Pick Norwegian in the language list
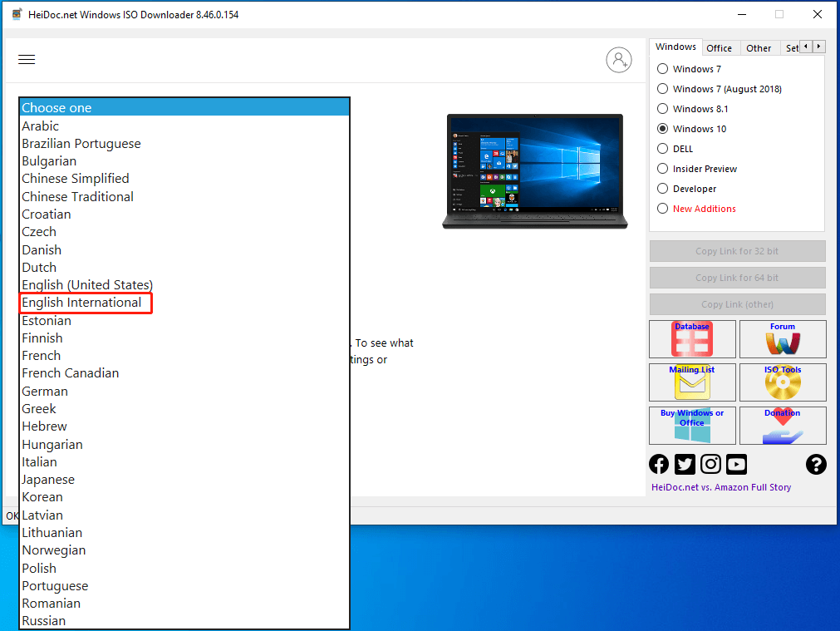Viewport: 840px width, 631px height. [184, 550]
